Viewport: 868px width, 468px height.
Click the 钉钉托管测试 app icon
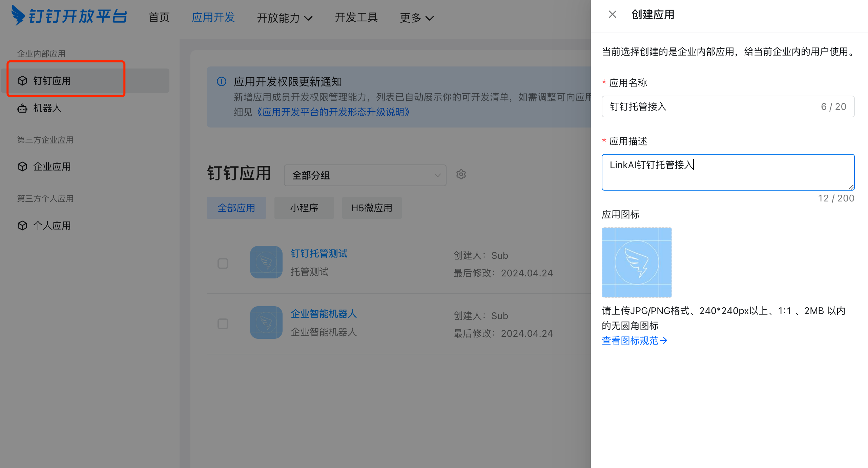266,262
